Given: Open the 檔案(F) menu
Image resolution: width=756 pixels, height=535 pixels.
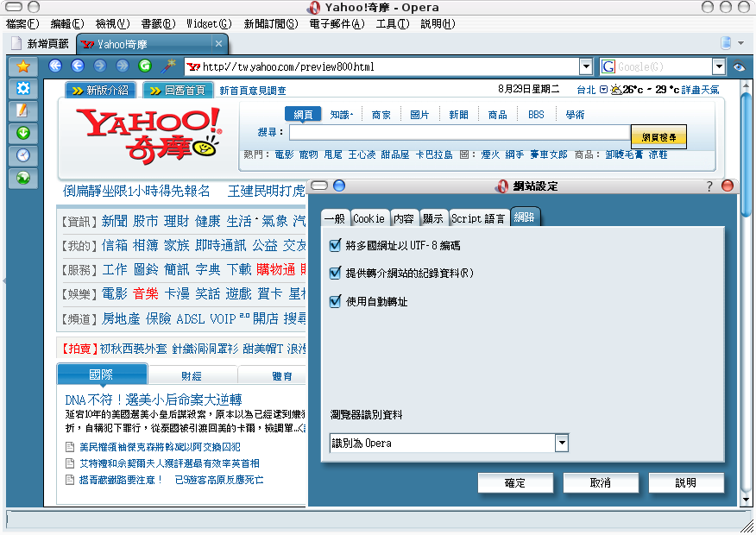Looking at the screenshot, I should tap(22, 23).
